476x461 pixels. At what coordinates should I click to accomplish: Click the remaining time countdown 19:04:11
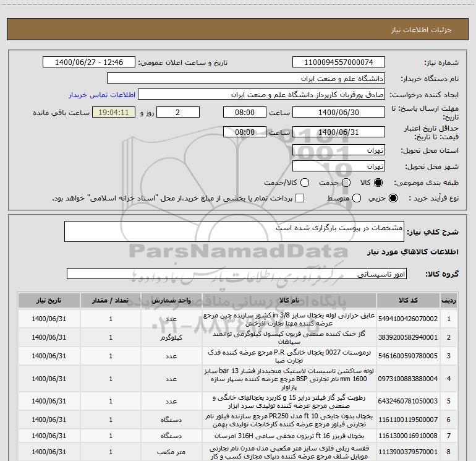click(x=114, y=112)
